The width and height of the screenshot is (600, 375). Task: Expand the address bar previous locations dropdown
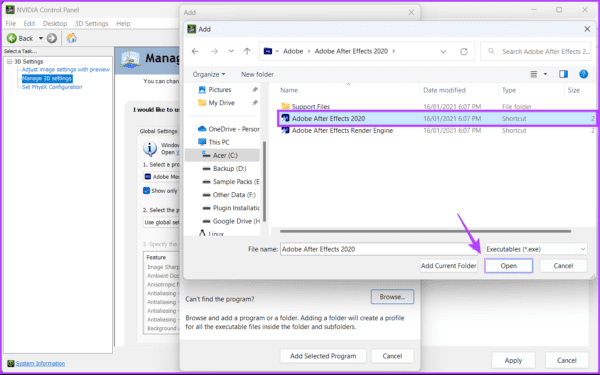coord(443,51)
